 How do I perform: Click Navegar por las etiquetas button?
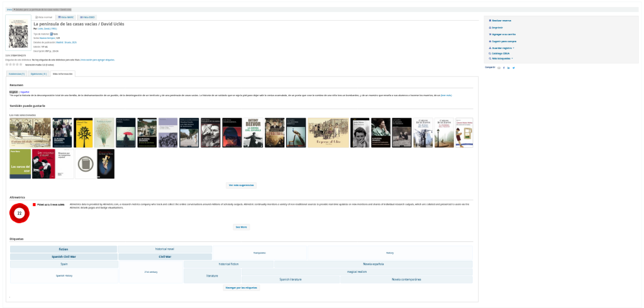241,287
